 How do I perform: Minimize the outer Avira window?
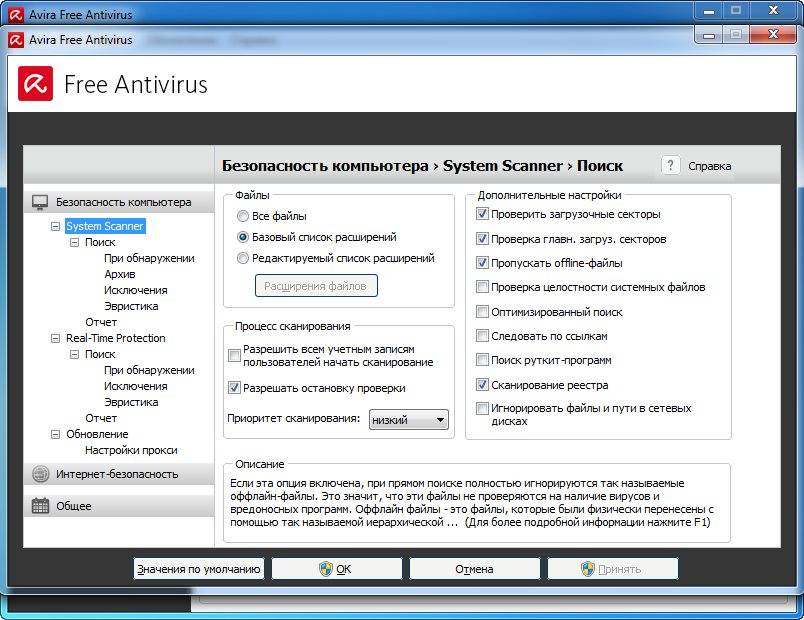coord(709,11)
